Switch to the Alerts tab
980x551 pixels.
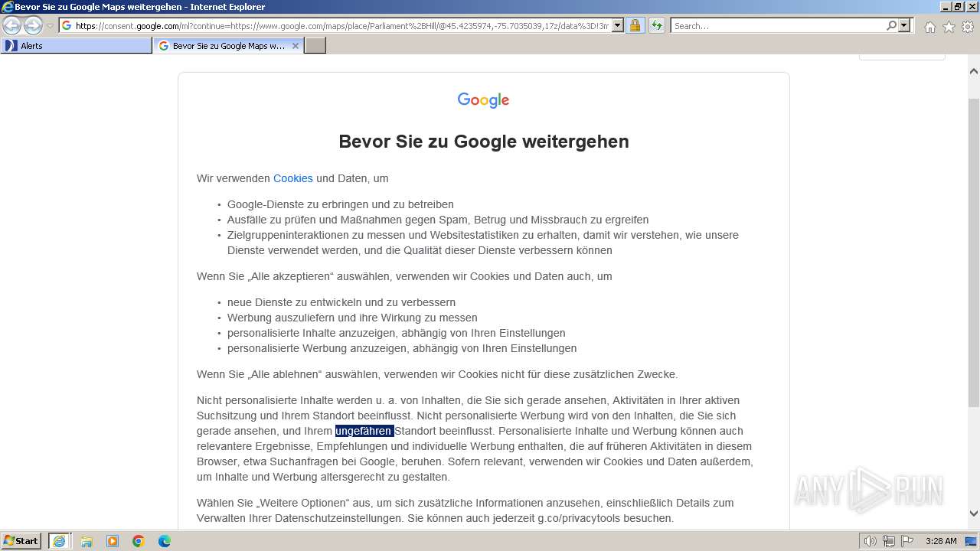[x=77, y=46]
